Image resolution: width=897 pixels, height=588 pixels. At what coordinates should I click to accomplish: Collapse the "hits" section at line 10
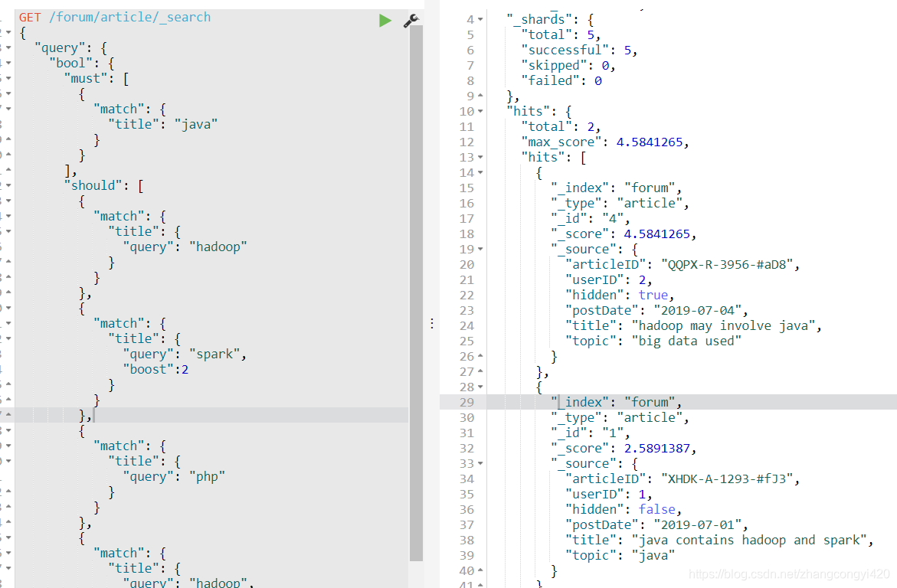pyautogui.click(x=482, y=111)
